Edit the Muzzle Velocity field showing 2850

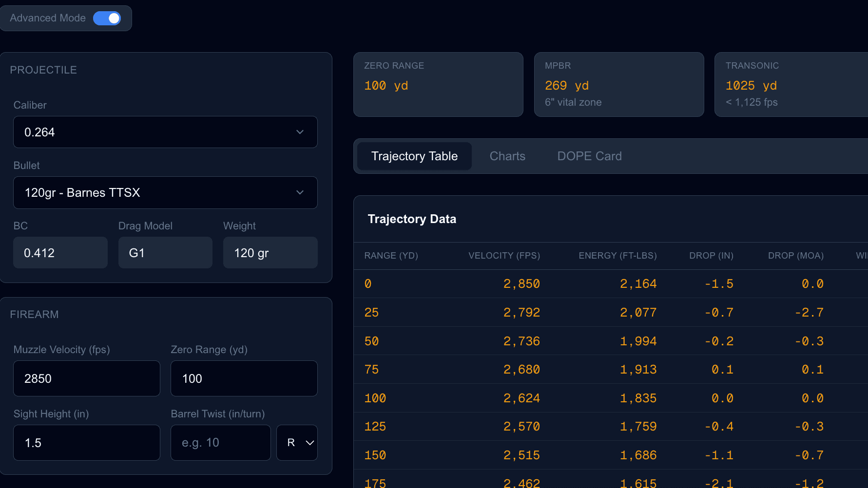click(86, 378)
